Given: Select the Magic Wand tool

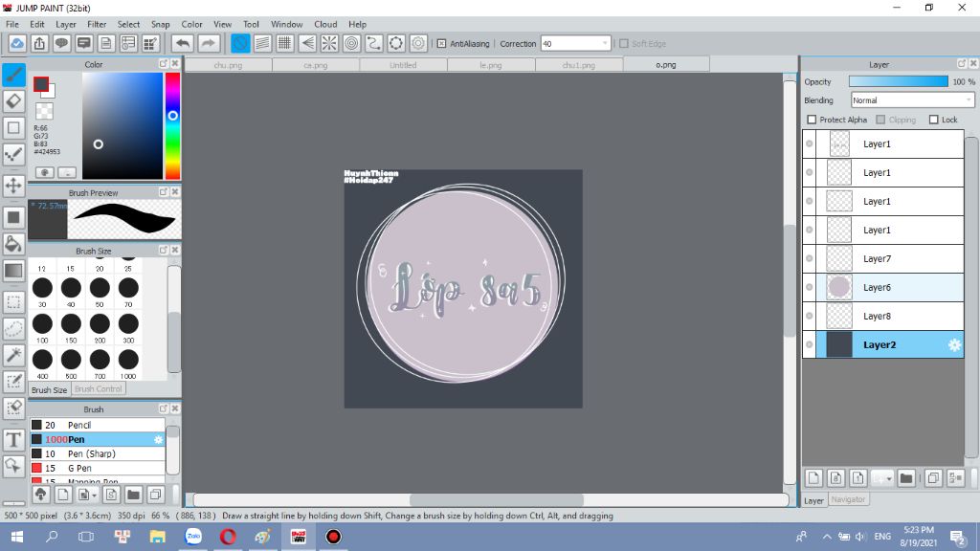Looking at the screenshot, I should [13, 355].
